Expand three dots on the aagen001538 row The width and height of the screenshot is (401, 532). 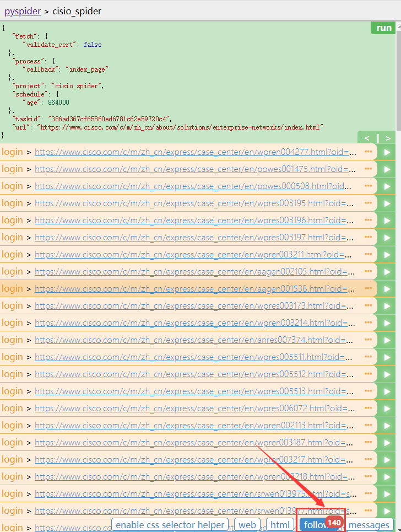point(368,288)
